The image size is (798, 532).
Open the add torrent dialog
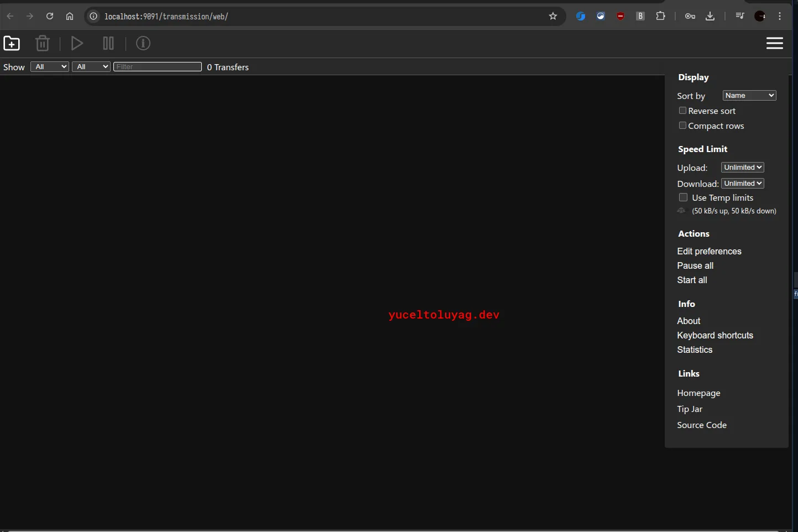12,43
